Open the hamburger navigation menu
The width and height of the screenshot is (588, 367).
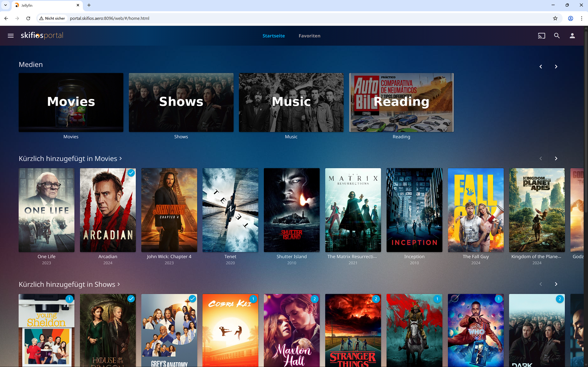(11, 36)
